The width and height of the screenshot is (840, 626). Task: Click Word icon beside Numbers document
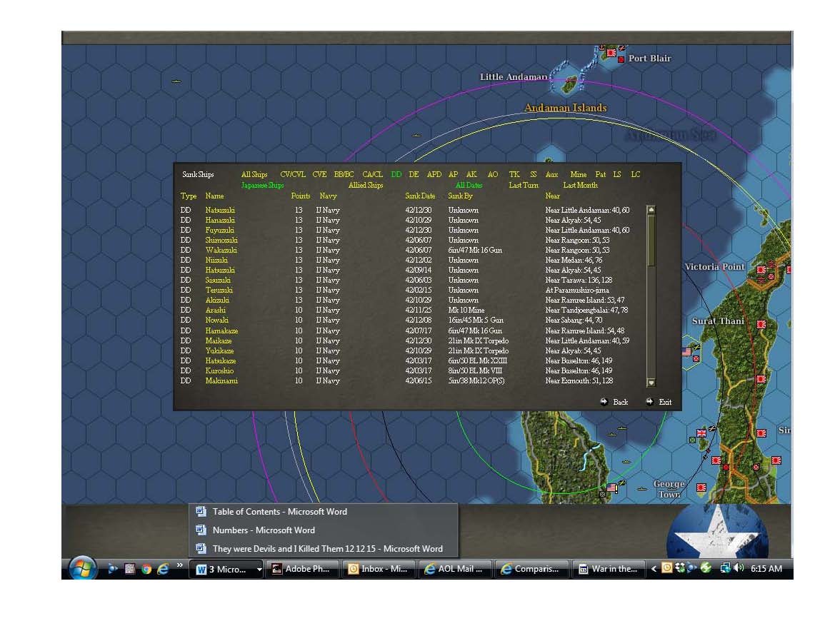201,530
